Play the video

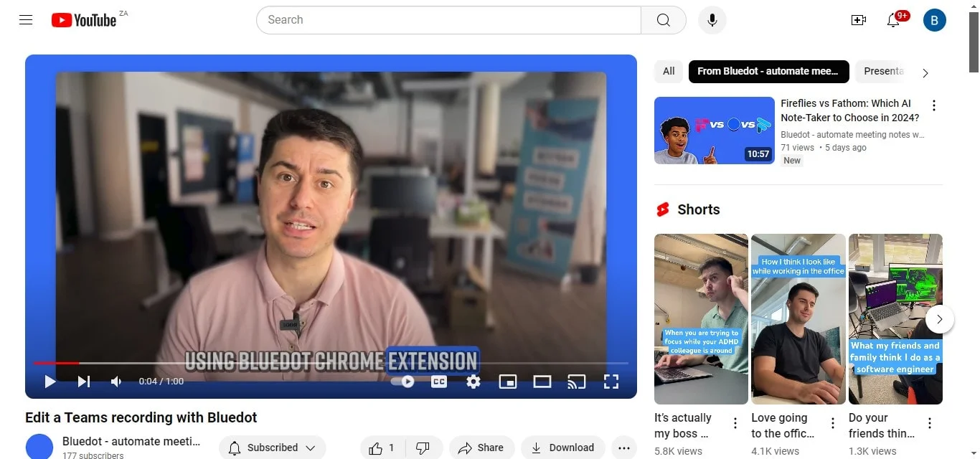[x=50, y=382]
